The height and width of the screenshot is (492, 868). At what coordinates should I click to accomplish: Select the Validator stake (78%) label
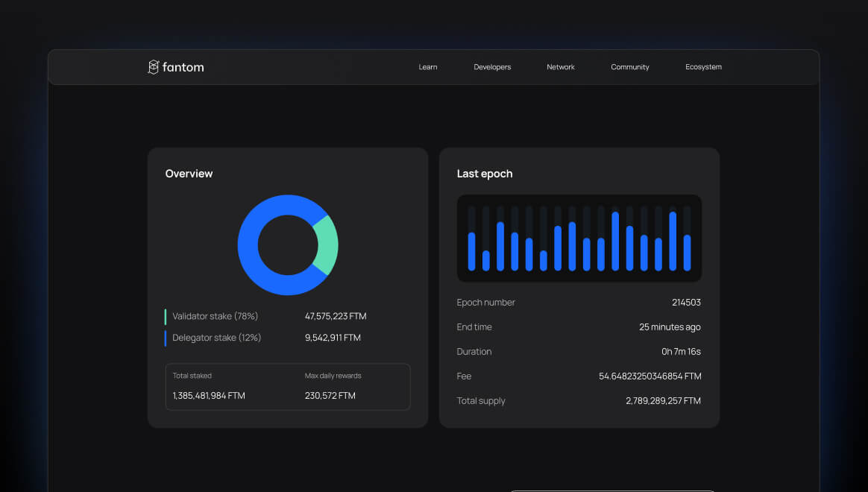pos(215,317)
